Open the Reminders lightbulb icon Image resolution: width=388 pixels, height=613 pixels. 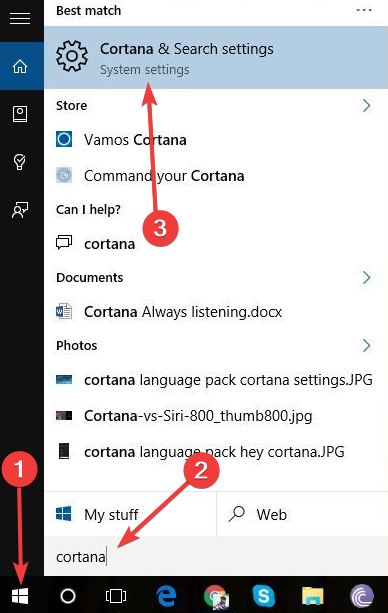pos(20,162)
